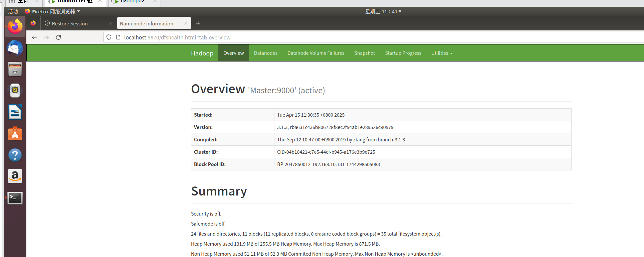Screen dimensions: 644x257
Task: Close the Restore Session tab
Action: (x=111, y=23)
